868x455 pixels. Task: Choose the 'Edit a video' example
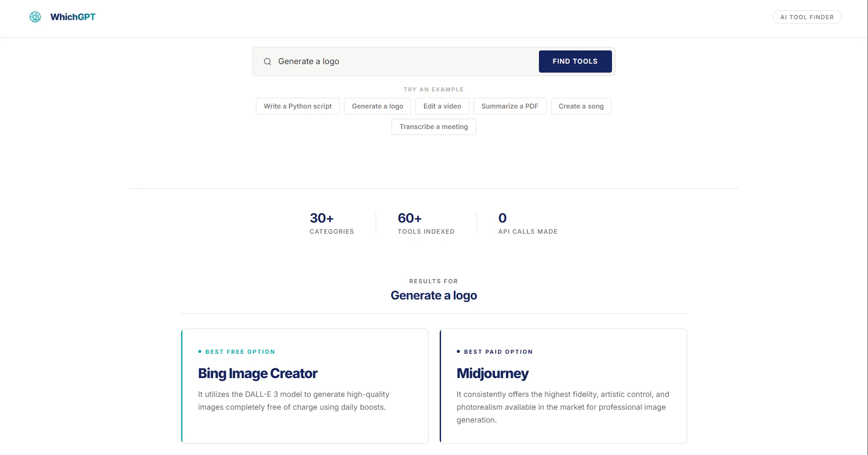pyautogui.click(x=442, y=106)
